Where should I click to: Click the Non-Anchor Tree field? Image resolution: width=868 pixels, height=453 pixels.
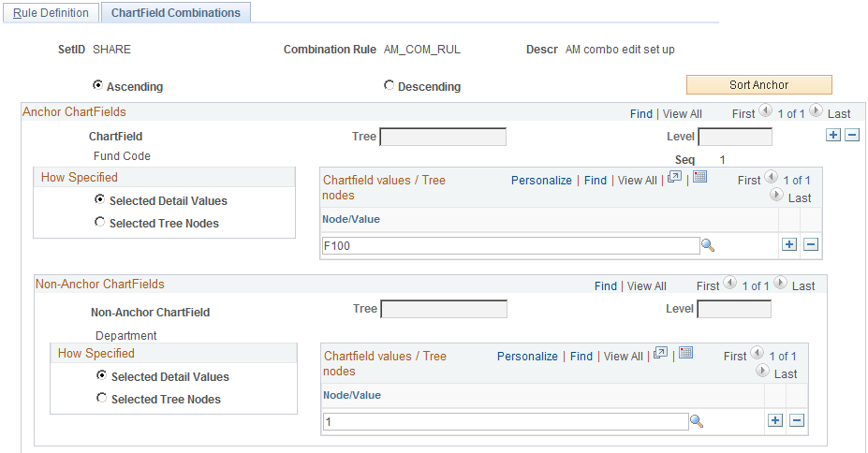point(444,309)
